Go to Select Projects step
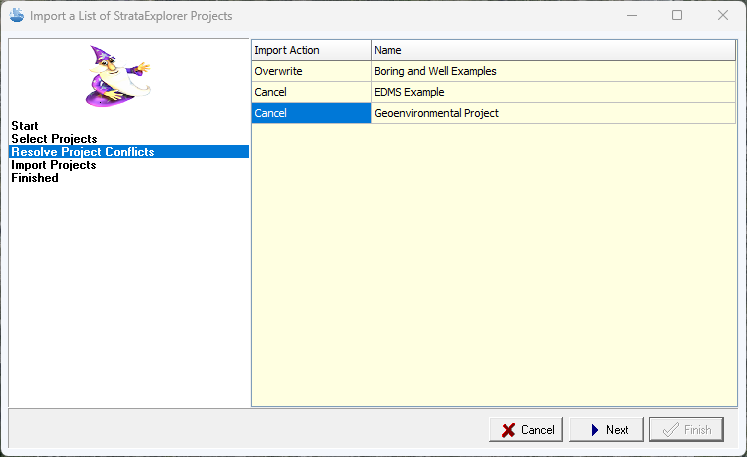 click(x=54, y=139)
